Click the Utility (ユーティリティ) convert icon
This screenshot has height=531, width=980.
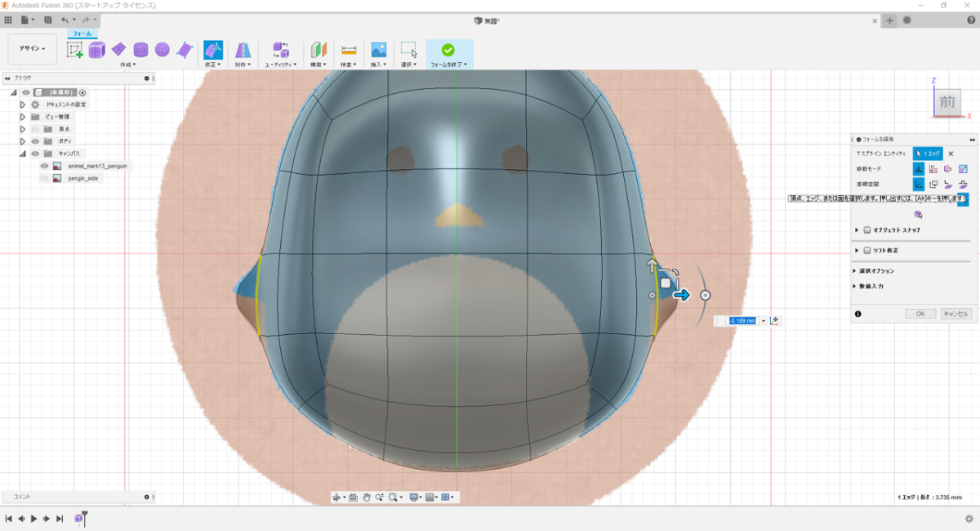coord(281,50)
